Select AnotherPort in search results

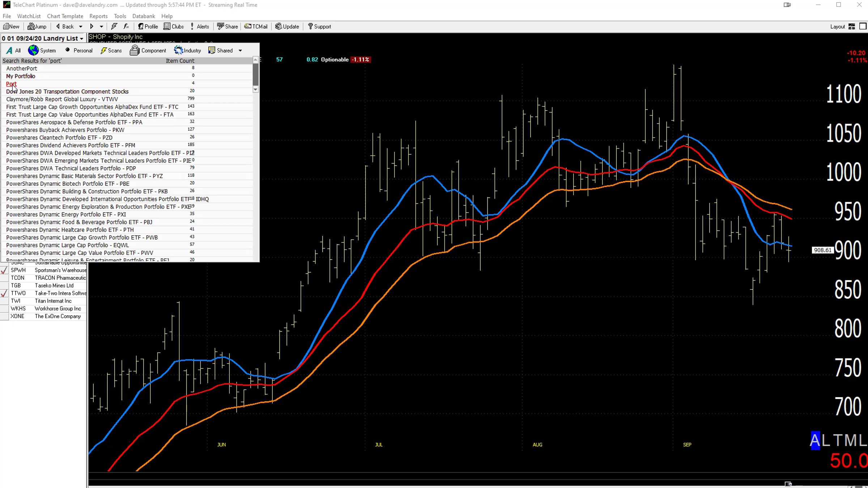coord(22,68)
